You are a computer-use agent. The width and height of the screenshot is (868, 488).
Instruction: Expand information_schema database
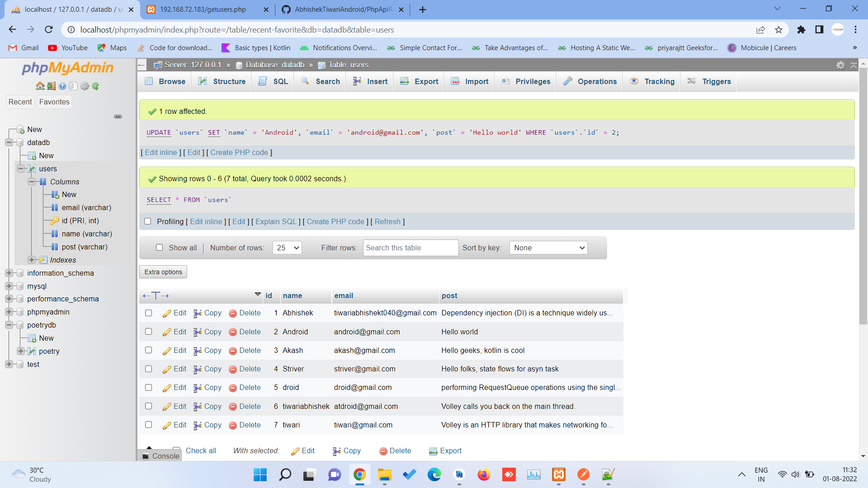tap(9, 273)
